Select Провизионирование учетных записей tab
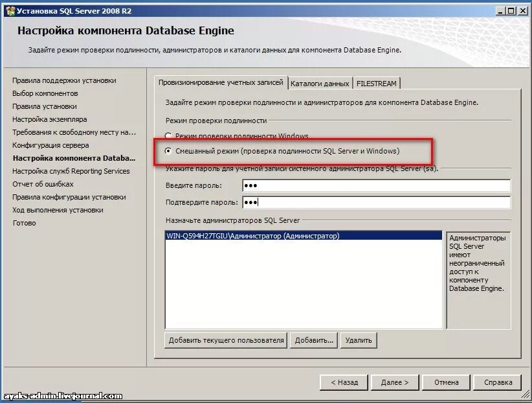 pos(221,82)
